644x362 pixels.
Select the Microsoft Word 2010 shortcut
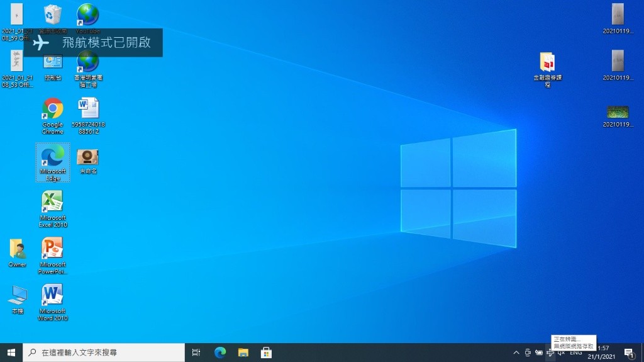tap(53, 302)
